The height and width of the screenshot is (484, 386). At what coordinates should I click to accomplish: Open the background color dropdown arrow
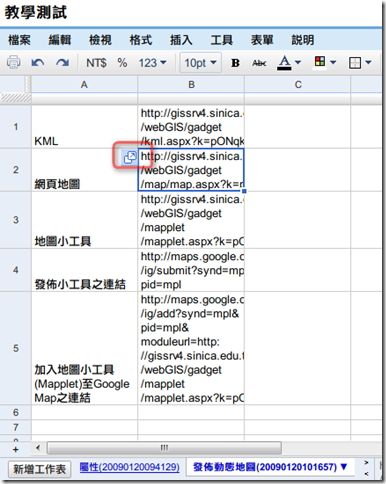click(x=333, y=62)
